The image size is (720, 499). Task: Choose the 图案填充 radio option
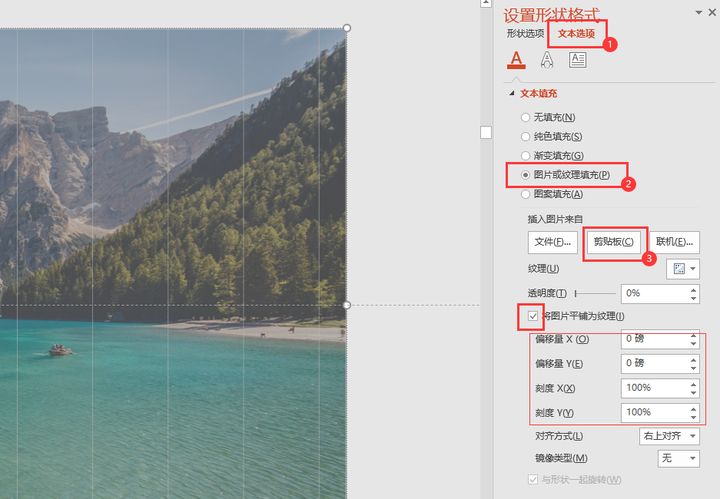pyautogui.click(x=525, y=194)
